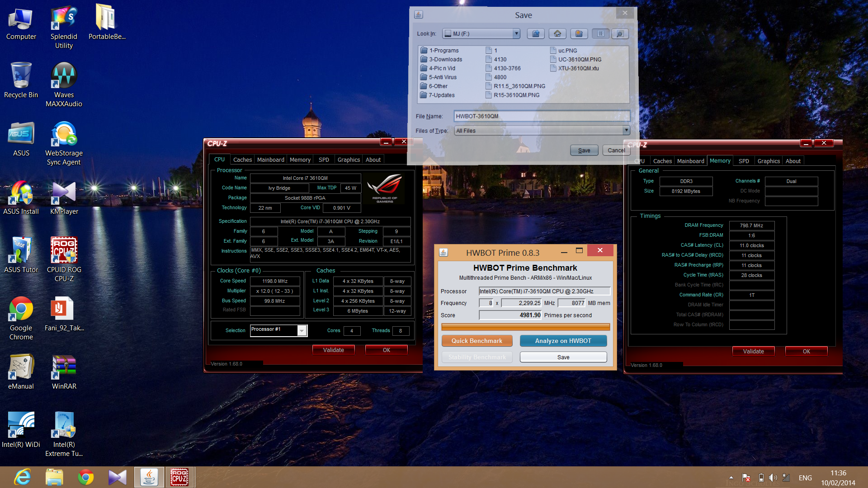
Task: Select file R15-3610QM.PNG
Action: click(513, 95)
